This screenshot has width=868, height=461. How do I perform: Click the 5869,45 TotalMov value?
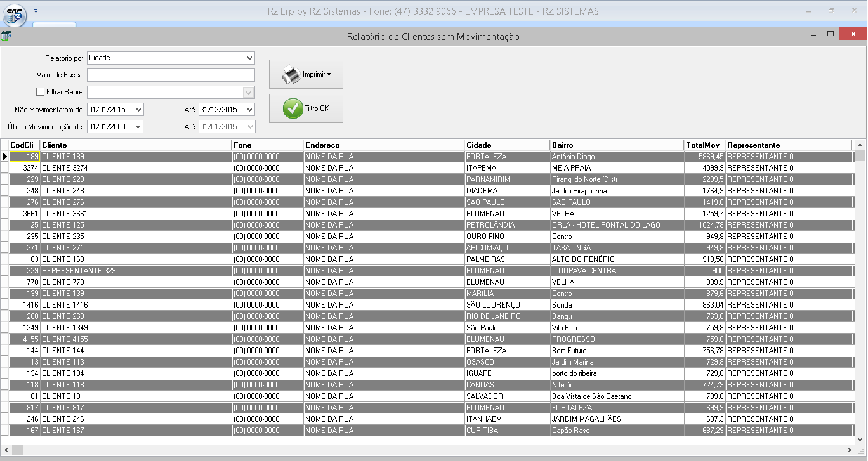pos(704,156)
